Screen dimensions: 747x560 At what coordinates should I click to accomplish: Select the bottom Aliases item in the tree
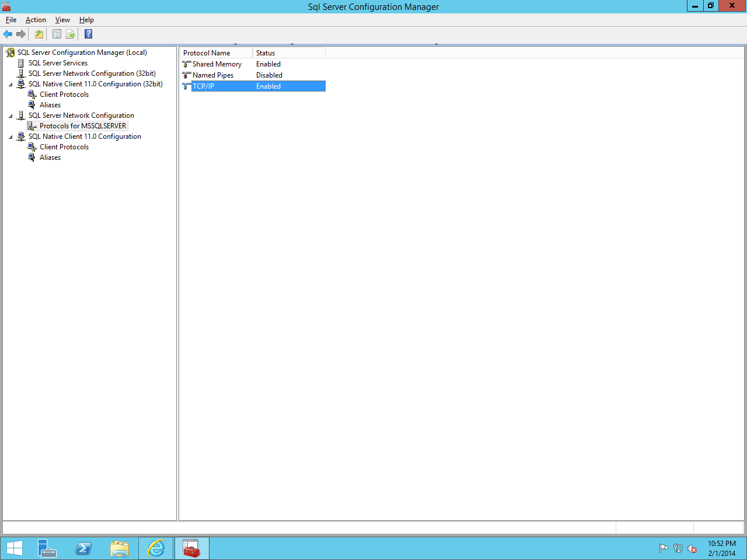click(50, 157)
